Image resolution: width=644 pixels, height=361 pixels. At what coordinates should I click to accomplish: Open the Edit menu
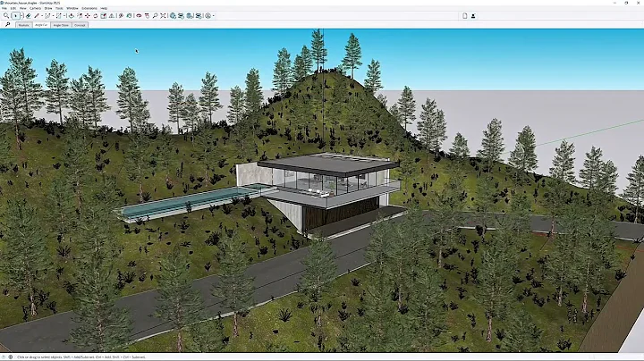tap(13, 8)
